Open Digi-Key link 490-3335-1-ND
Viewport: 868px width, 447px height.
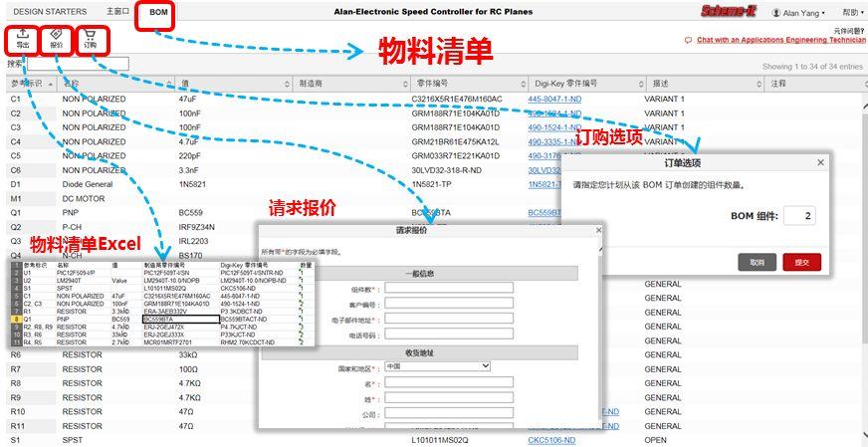[x=554, y=141]
